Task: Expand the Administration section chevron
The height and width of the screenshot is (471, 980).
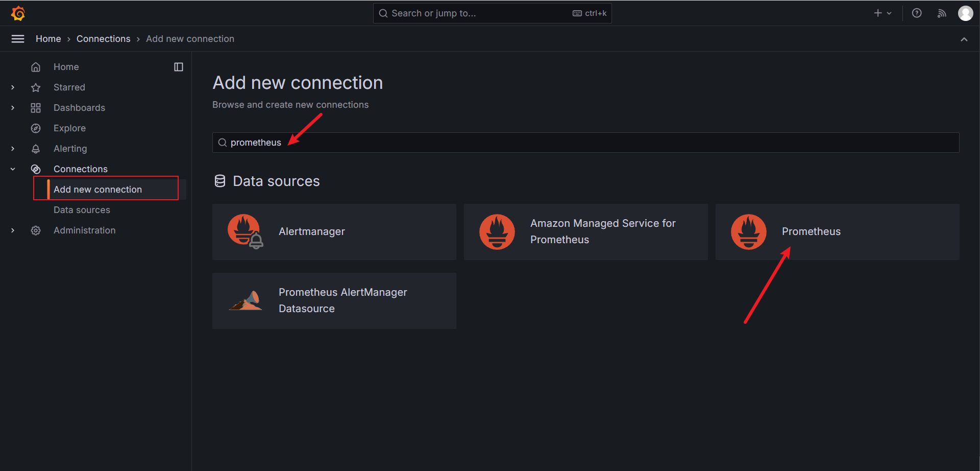Action: pyautogui.click(x=13, y=230)
